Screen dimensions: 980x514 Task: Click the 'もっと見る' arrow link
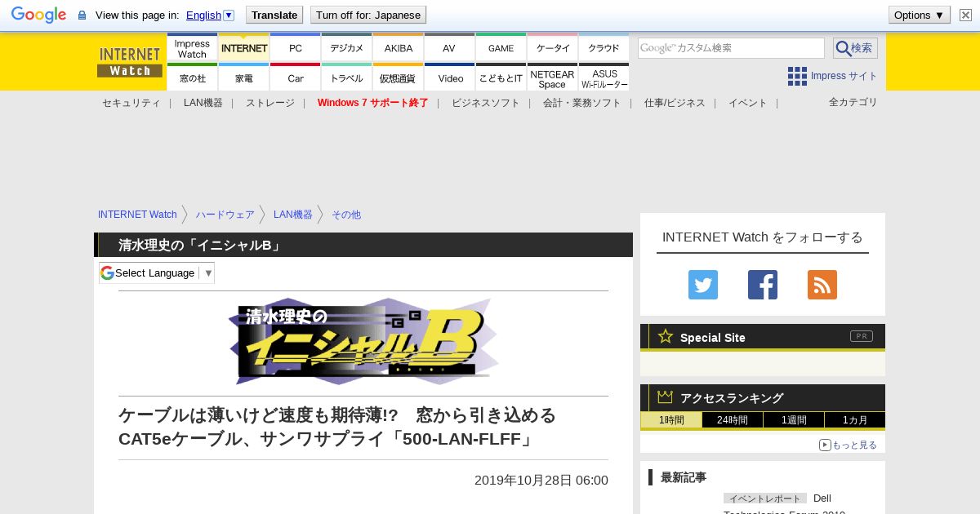coord(849,445)
